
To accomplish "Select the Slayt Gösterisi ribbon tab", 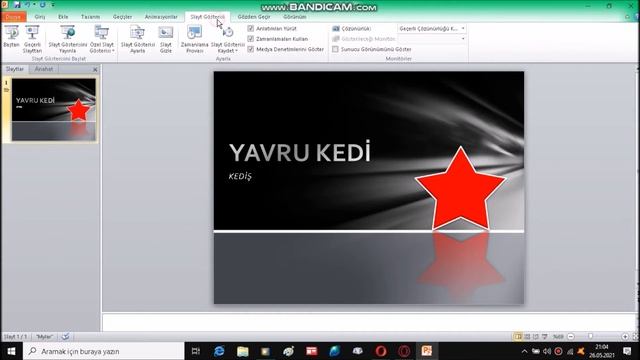I will [207, 17].
